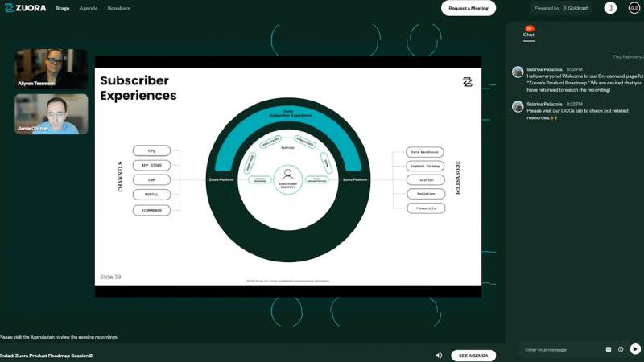
Task: Switch to the Agenda tab
Action: (89, 8)
